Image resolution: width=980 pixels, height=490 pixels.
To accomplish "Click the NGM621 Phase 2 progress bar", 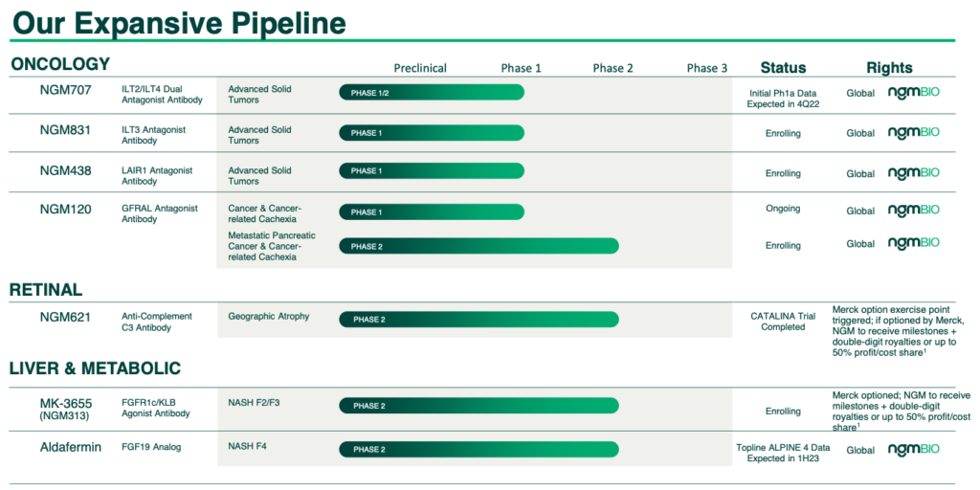I will [x=479, y=319].
